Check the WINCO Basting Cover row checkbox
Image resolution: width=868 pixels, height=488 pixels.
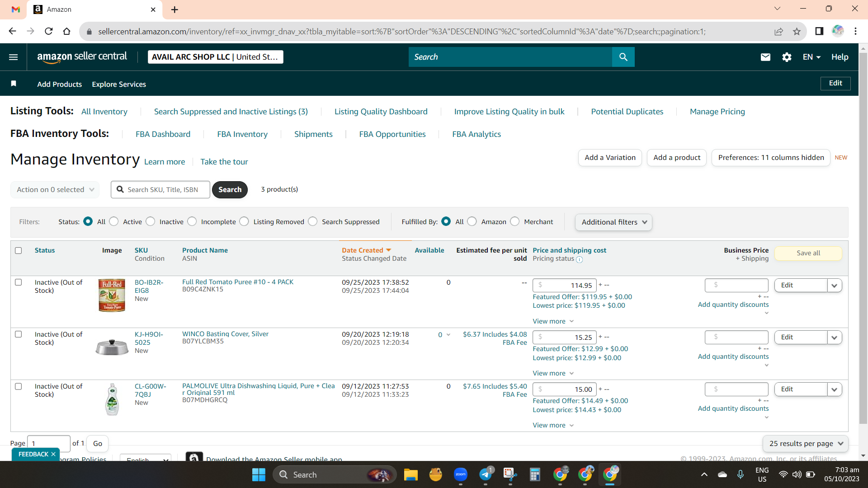[19, 334]
